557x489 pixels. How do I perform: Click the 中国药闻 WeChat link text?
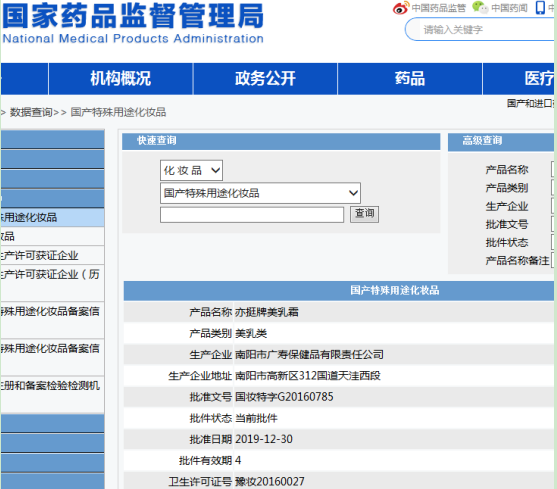[x=509, y=8]
